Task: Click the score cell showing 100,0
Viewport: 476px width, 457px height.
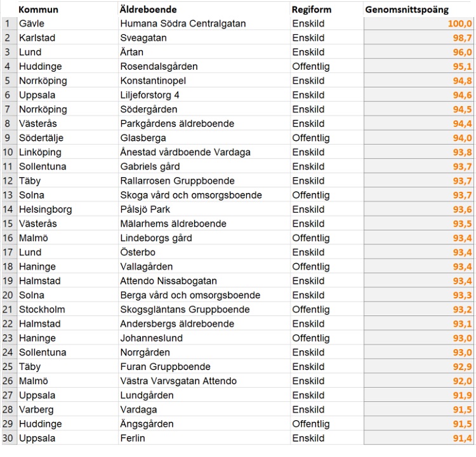Action: 459,23
